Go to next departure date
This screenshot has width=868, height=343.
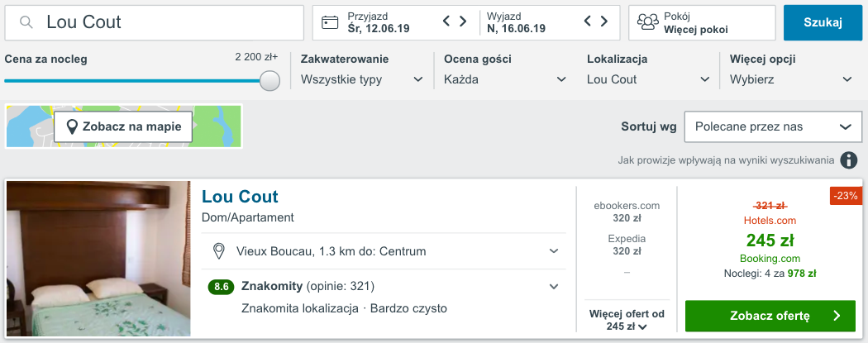(x=603, y=21)
